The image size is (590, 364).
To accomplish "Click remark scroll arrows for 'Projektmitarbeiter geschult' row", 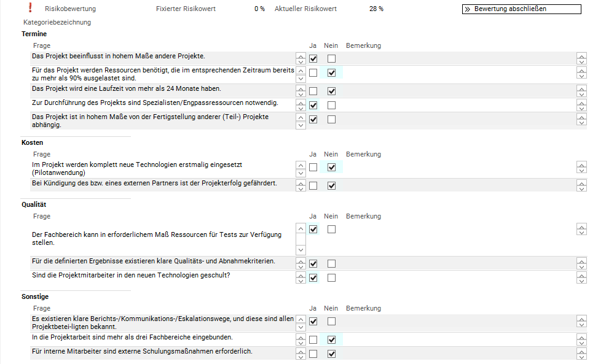I will pos(581,278).
